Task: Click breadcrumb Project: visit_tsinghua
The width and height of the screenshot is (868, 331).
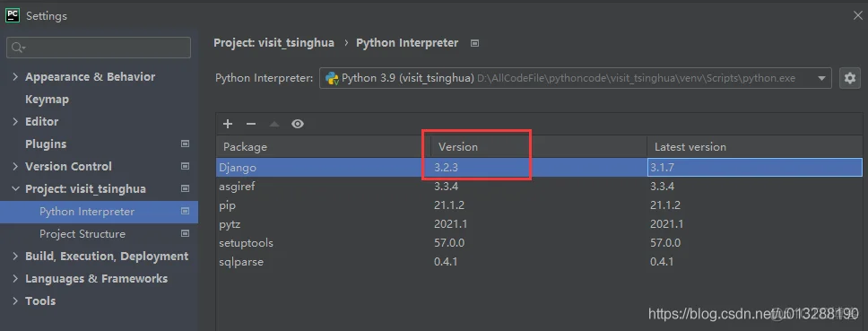Action: click(x=274, y=43)
